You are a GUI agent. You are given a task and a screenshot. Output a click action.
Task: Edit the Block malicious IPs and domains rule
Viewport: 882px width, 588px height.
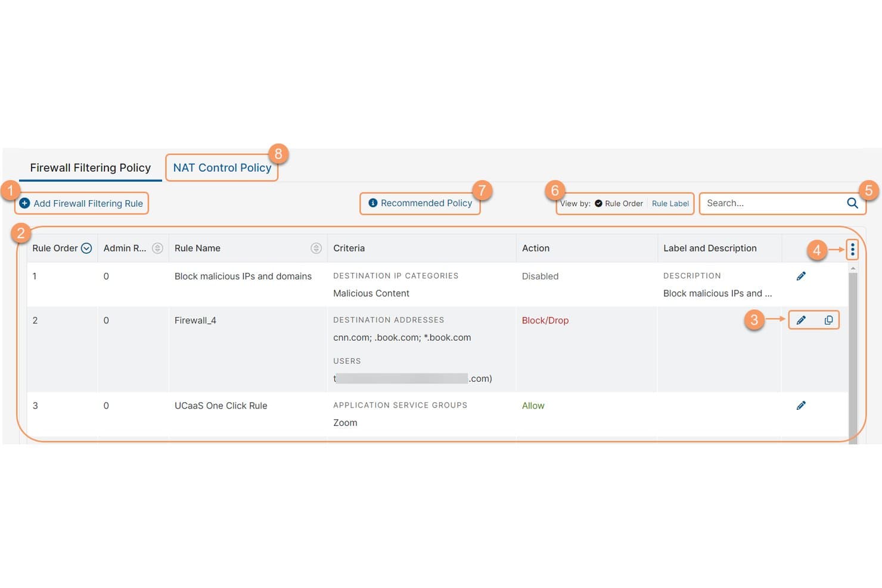pyautogui.click(x=801, y=276)
